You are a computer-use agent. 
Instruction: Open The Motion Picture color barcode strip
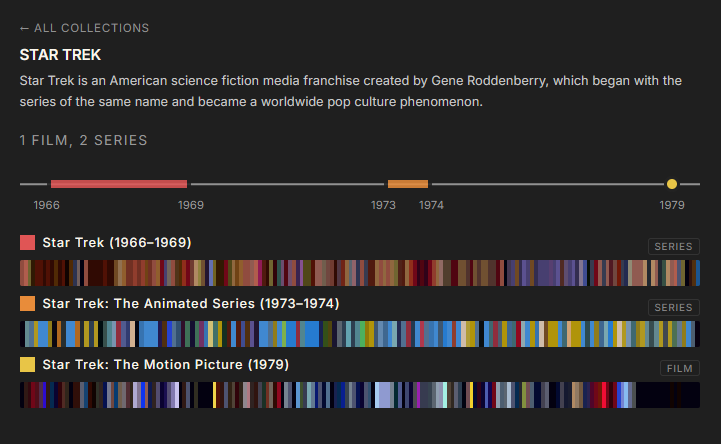tap(360, 395)
